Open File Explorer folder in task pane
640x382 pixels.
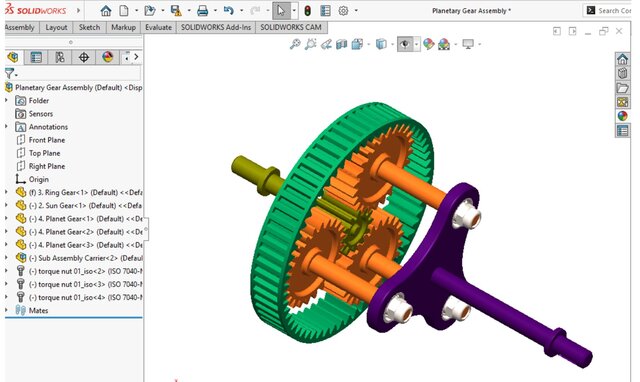622,88
